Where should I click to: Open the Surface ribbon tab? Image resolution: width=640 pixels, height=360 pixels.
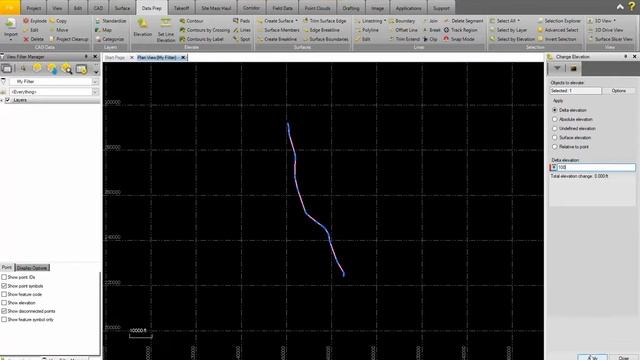click(x=122, y=8)
